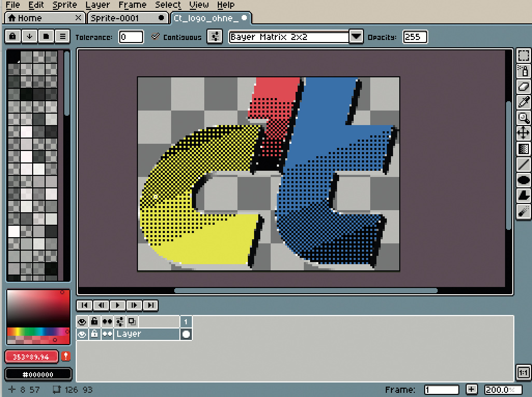Image resolution: width=532 pixels, height=397 pixels.
Task: Go to the next frame
Action: 134,305
